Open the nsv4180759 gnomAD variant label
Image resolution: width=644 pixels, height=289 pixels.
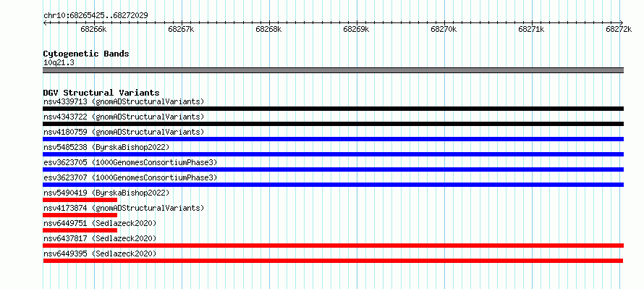(x=124, y=132)
